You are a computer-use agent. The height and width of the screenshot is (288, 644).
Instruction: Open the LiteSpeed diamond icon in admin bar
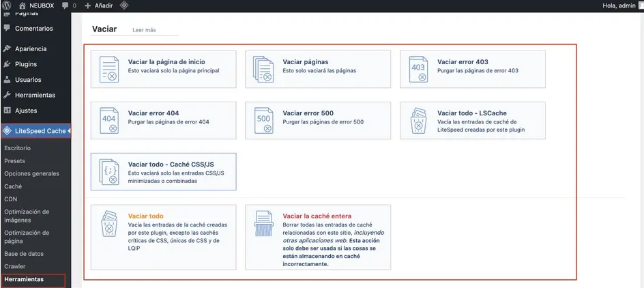click(x=124, y=5)
